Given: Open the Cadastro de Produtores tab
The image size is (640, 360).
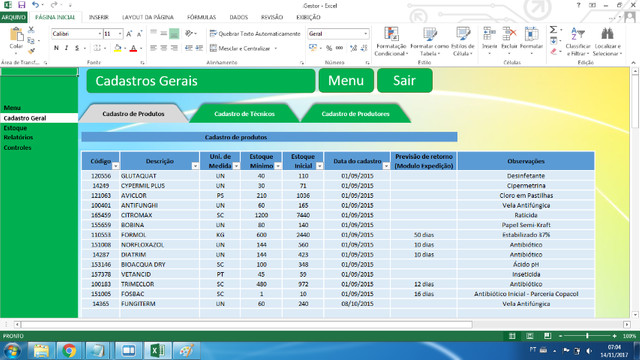Looking at the screenshot, I should tap(356, 113).
